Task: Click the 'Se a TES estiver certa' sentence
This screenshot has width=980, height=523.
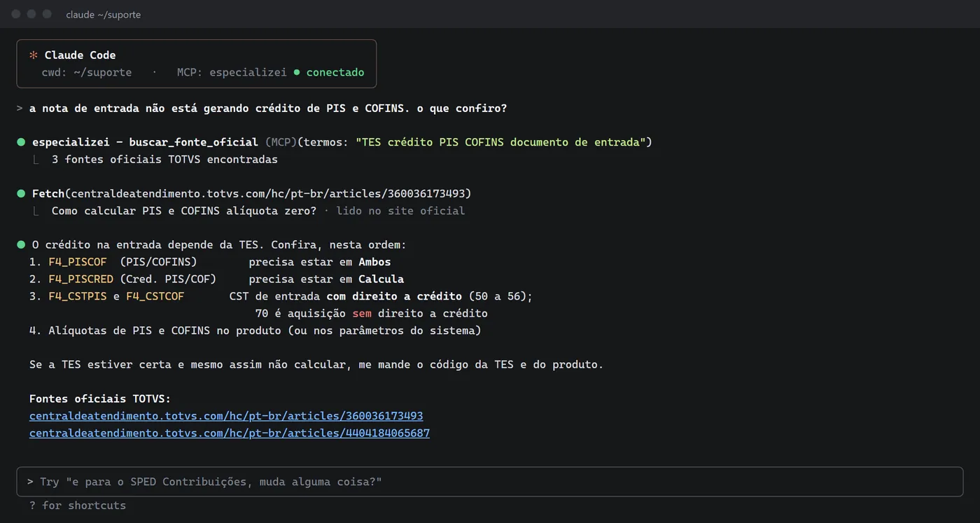Action: [x=316, y=365]
